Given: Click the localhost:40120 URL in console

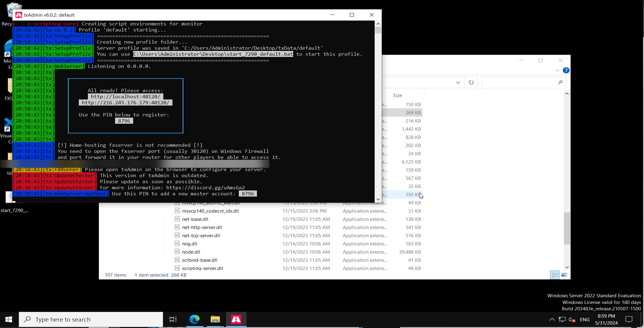Looking at the screenshot, I should point(125,97).
